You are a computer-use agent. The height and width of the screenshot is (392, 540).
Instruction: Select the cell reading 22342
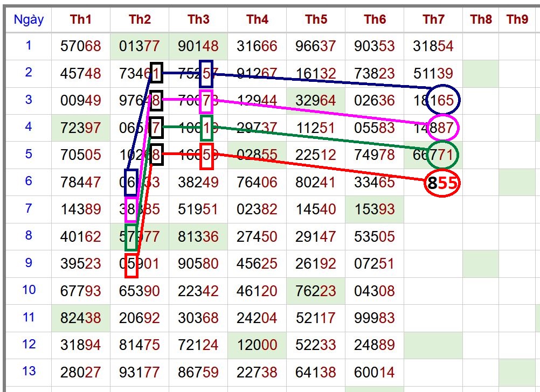[x=198, y=291]
